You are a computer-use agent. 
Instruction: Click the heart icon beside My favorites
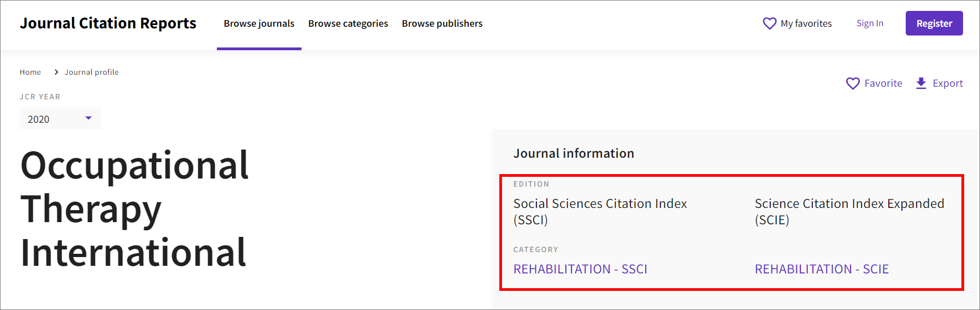coord(769,23)
